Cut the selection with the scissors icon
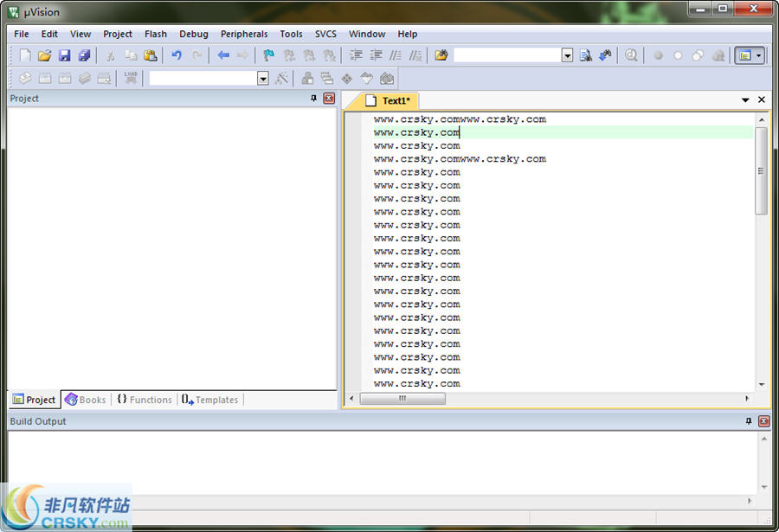The width and height of the screenshot is (779, 532). 110,55
